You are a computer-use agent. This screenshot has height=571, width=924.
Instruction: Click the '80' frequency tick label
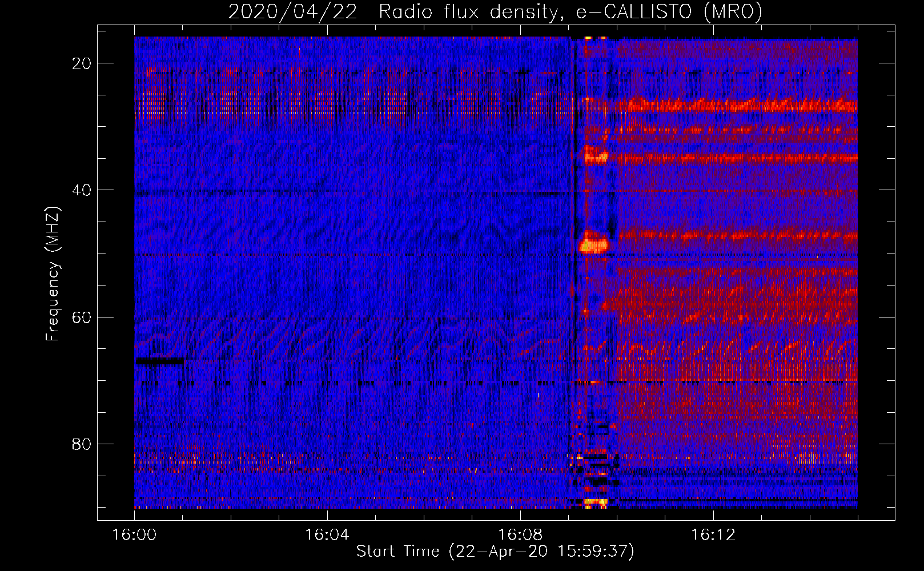[x=82, y=444]
